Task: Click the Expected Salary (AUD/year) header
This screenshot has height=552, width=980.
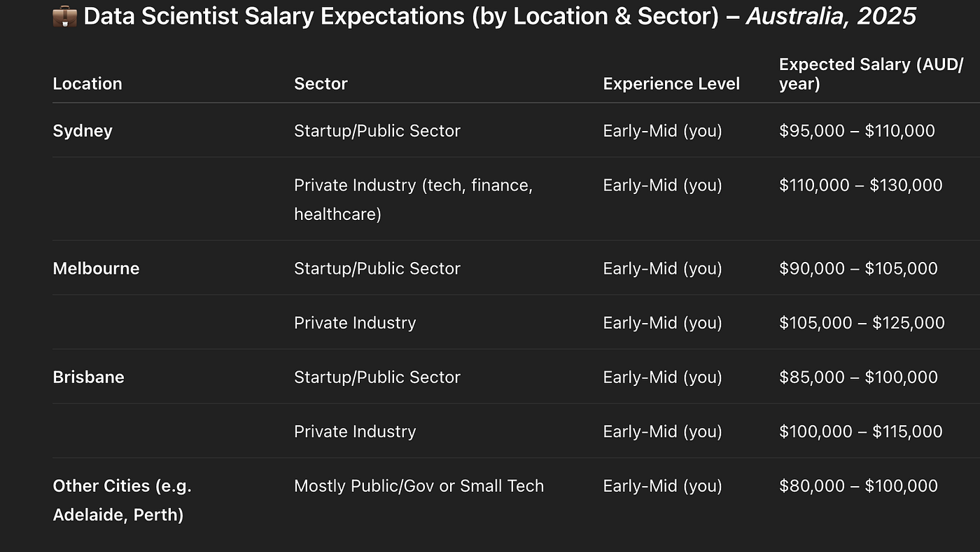Action: pyautogui.click(x=871, y=74)
